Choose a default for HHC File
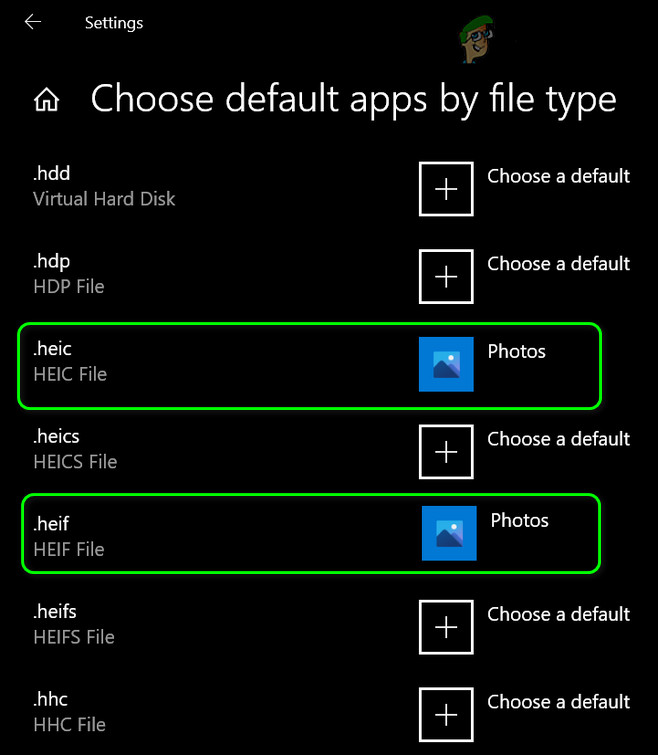The height and width of the screenshot is (755, 658). pyautogui.click(x=558, y=702)
